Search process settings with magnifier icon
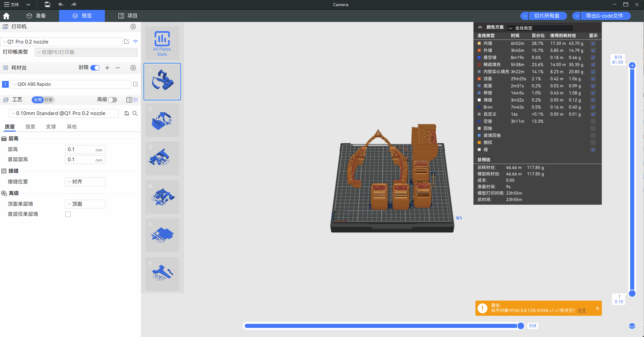This screenshot has width=644, height=337. (135, 113)
